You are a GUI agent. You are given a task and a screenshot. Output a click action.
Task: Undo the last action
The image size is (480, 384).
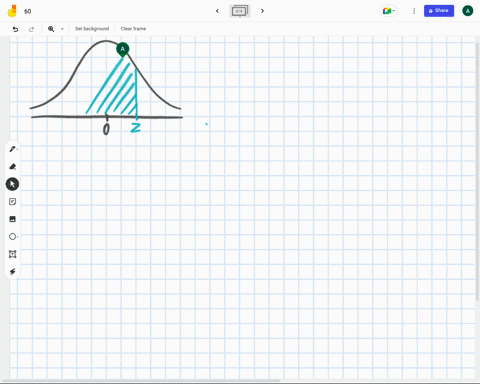[x=15, y=29]
